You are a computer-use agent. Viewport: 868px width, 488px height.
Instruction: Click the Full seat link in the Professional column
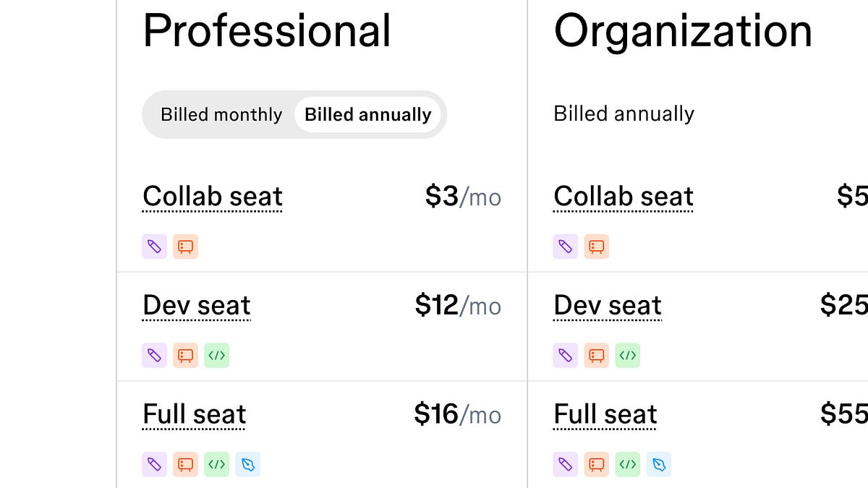coord(194,414)
